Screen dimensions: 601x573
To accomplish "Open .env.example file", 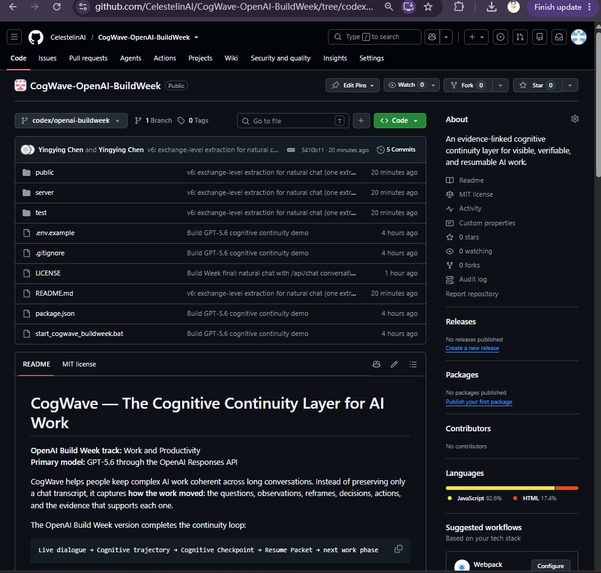I will point(55,233).
